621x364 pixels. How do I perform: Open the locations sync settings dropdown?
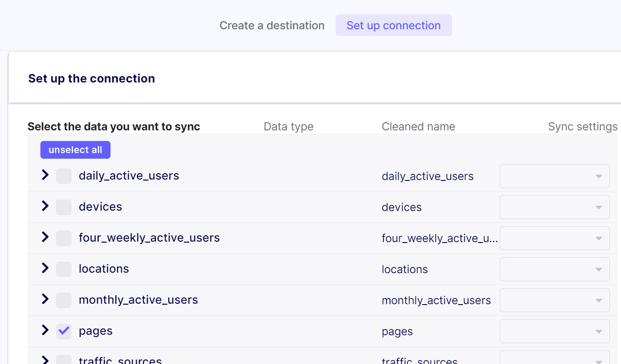point(554,269)
